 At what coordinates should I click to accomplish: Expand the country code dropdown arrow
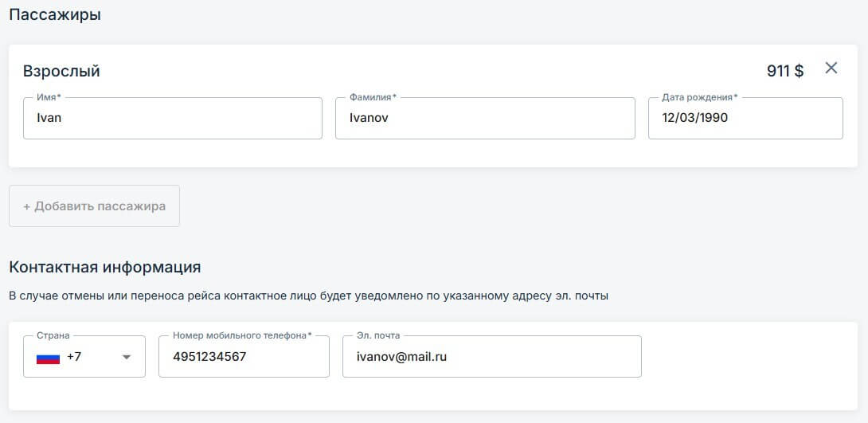coord(126,357)
